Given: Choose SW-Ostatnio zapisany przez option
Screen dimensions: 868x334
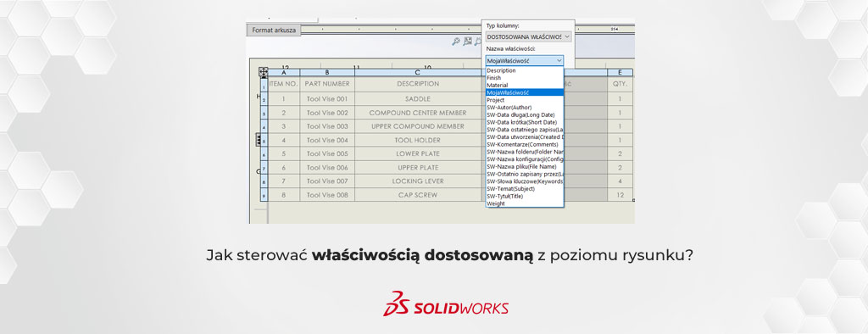Looking at the screenshot, I should click(x=525, y=174).
